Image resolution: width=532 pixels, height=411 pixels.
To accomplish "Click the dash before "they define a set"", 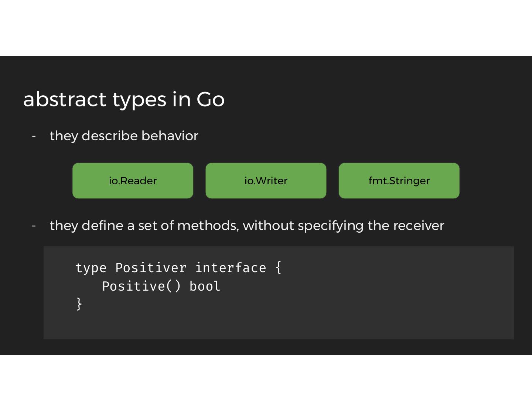I will (x=34, y=226).
